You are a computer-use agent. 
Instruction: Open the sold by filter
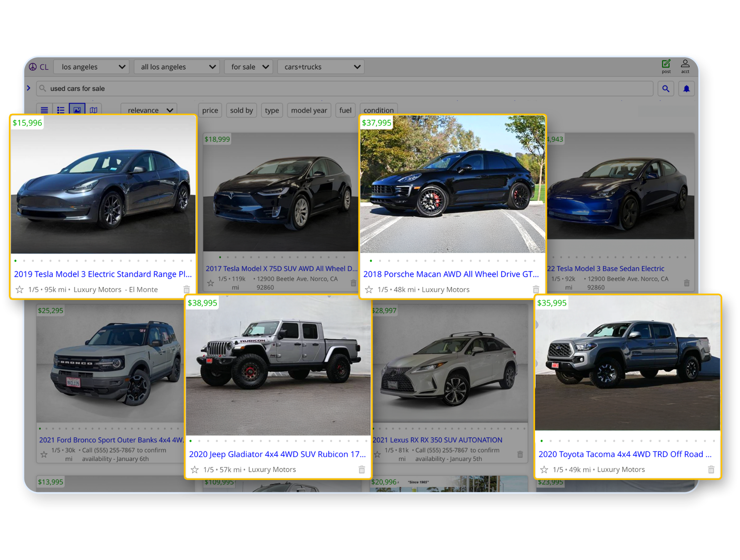pos(241,110)
